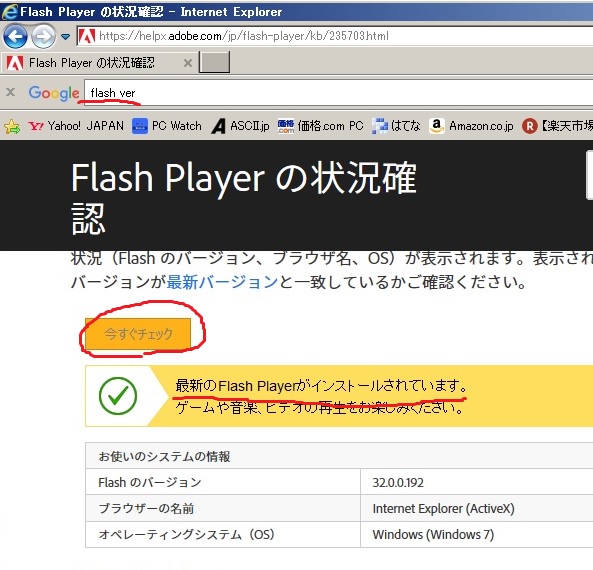Close the Flash Player の状況確認 tab
Image resolution: width=593 pixels, height=570 pixels.
point(188,63)
